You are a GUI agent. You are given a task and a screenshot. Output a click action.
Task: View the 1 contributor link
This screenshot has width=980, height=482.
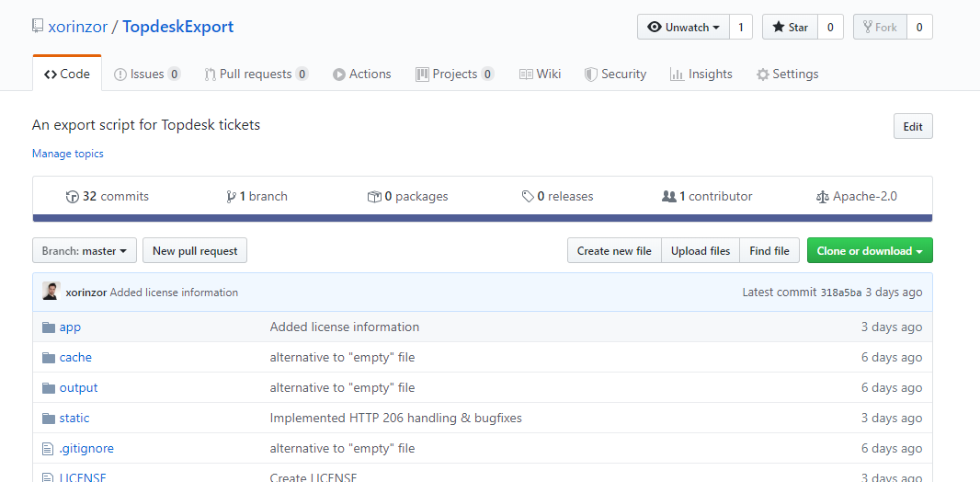point(707,196)
